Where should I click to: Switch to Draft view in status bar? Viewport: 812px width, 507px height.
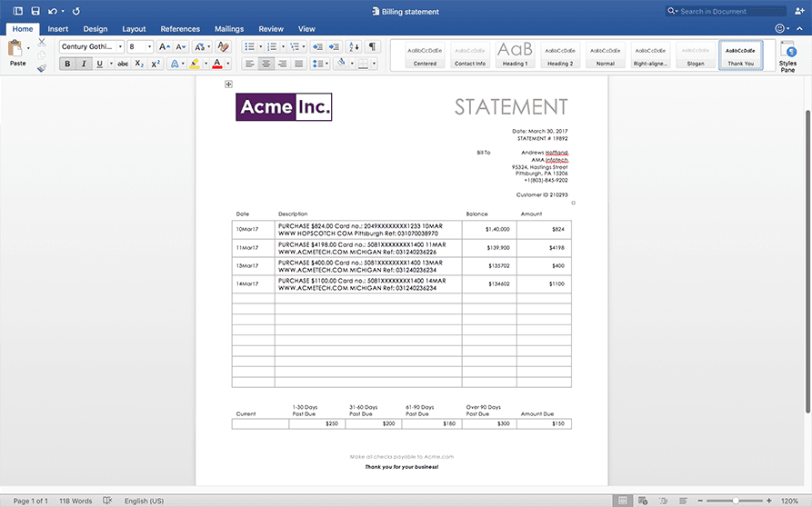pos(683,501)
